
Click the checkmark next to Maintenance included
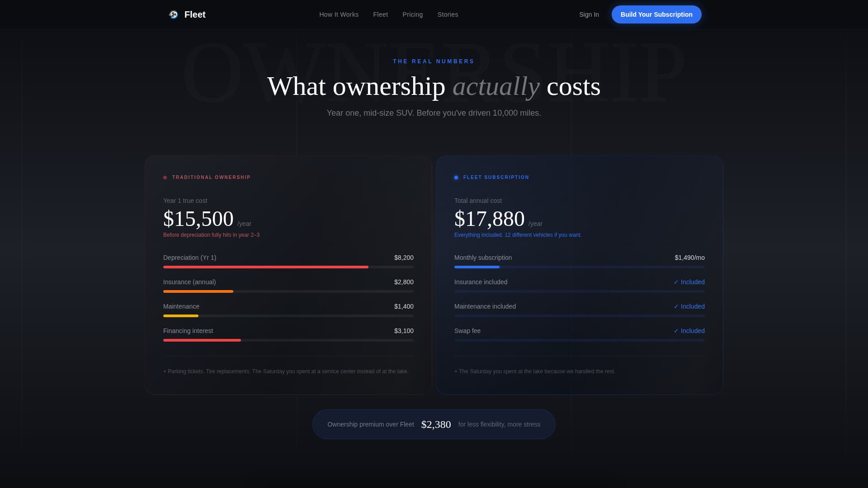[x=676, y=306]
